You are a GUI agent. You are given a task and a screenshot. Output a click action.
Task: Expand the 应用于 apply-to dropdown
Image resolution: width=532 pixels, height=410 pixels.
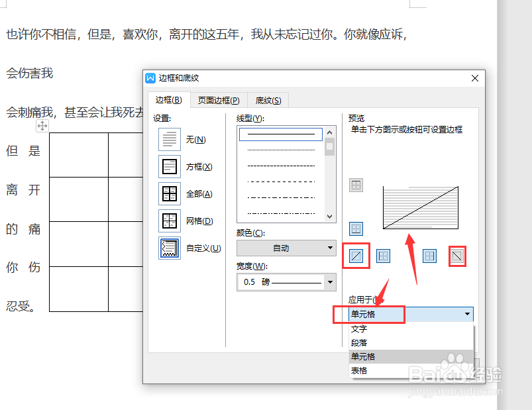pyautogui.click(x=467, y=314)
